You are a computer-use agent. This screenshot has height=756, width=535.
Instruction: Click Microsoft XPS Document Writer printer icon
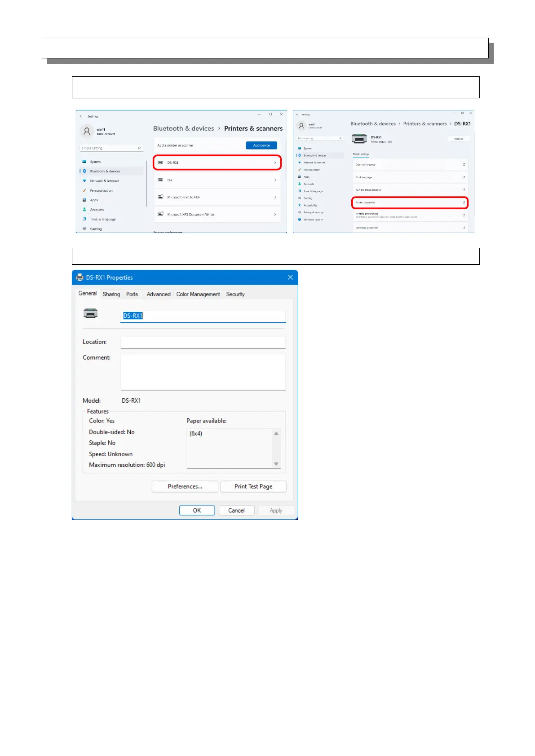click(x=160, y=214)
